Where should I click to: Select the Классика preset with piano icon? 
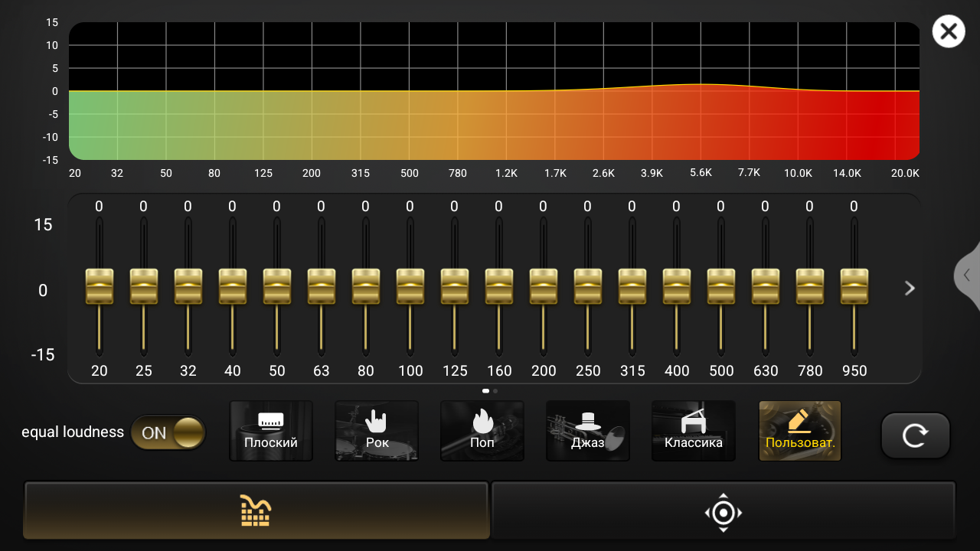click(694, 431)
